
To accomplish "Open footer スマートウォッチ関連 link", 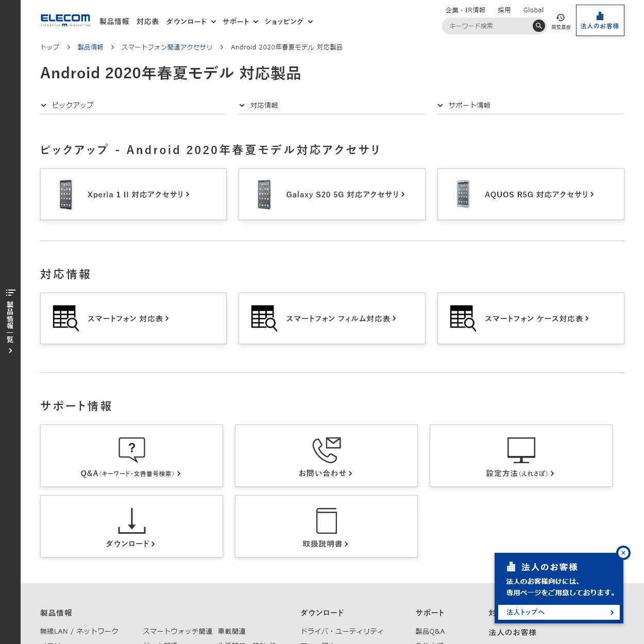I will 178,631.
